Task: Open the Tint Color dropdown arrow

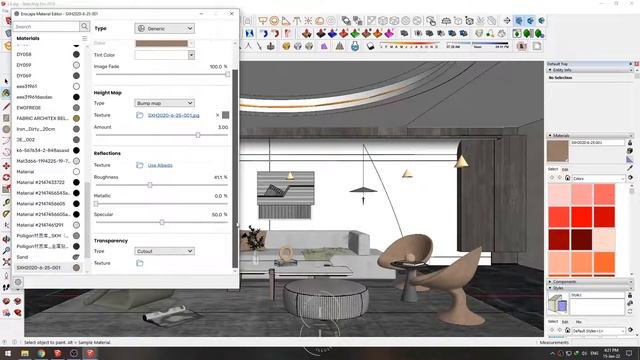Action: point(191,55)
